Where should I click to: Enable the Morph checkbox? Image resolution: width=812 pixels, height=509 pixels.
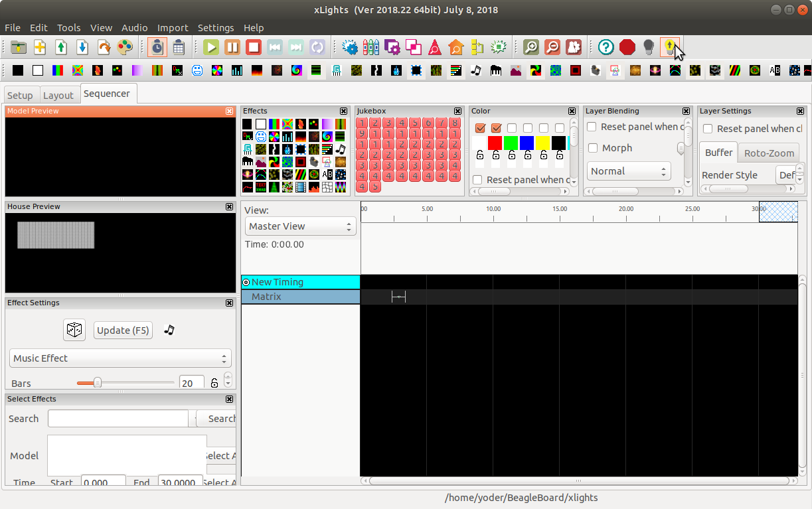click(592, 148)
